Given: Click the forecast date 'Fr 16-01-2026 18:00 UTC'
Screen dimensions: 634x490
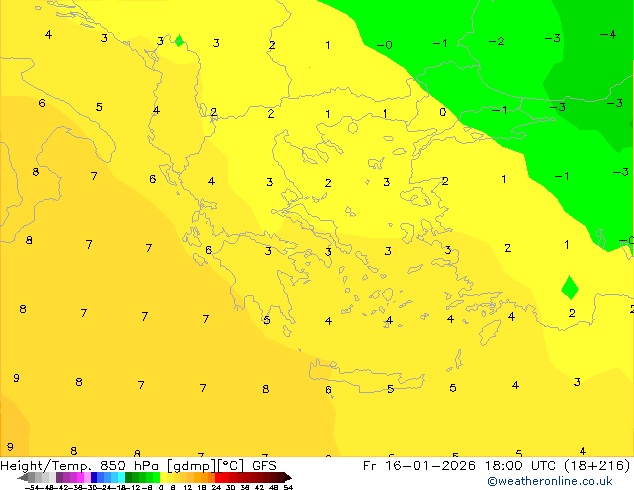Looking at the screenshot, I should point(461,466).
